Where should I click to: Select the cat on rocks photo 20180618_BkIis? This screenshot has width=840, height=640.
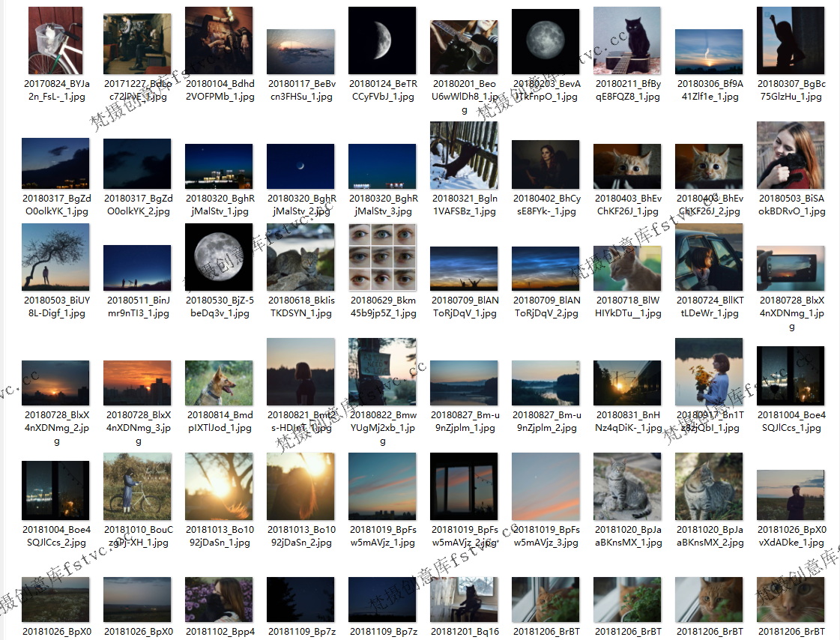(x=300, y=257)
